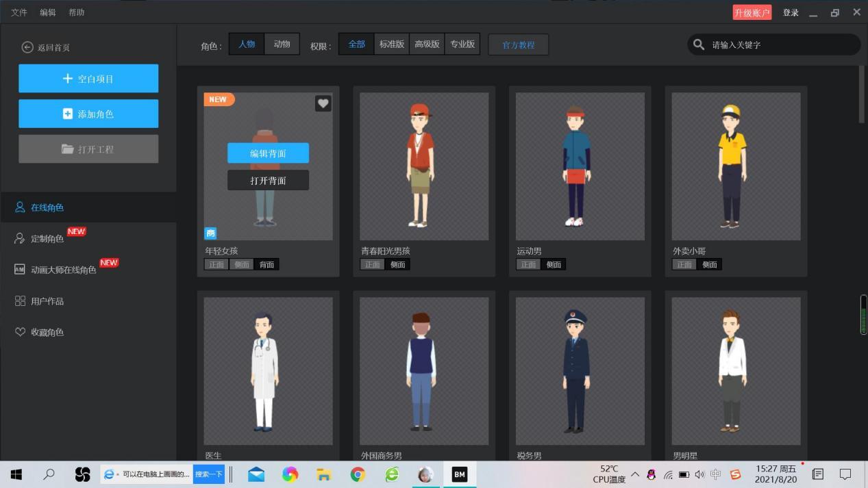Select the 人物 role filter
Viewport: 868px width, 488px height.
pos(247,44)
